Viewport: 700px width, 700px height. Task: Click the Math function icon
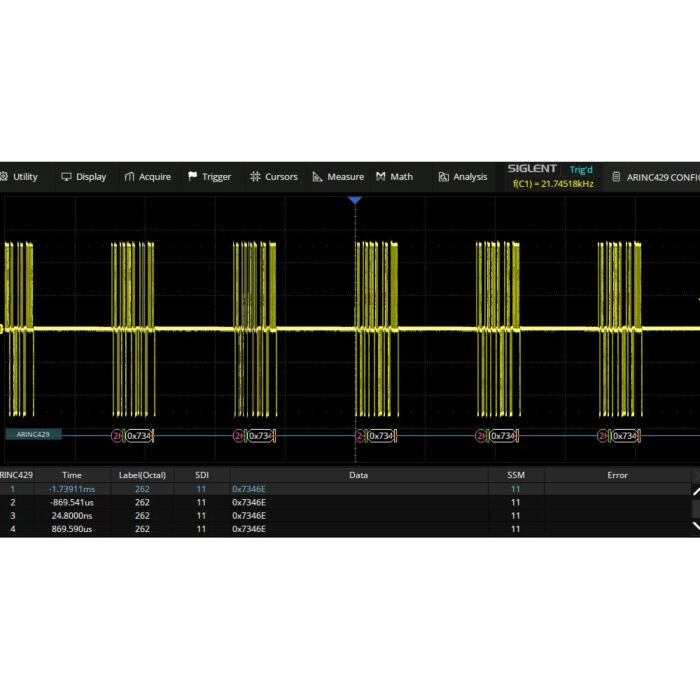(x=381, y=177)
